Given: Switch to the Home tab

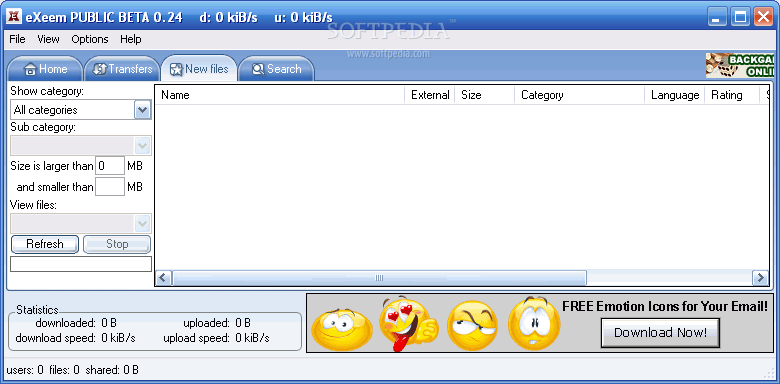Looking at the screenshot, I should tap(45, 69).
